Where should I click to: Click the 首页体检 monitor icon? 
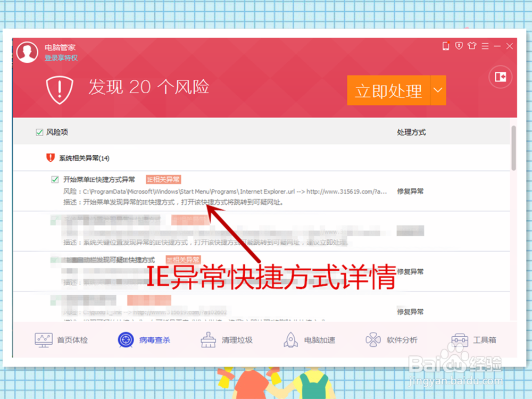tap(44, 340)
